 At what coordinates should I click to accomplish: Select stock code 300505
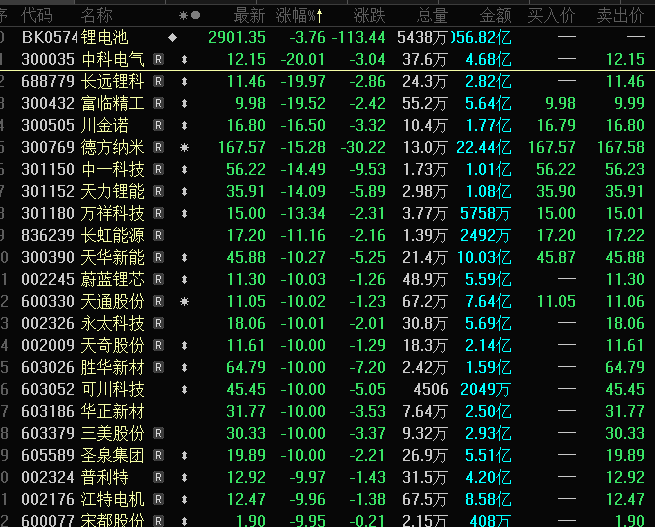pos(48,125)
